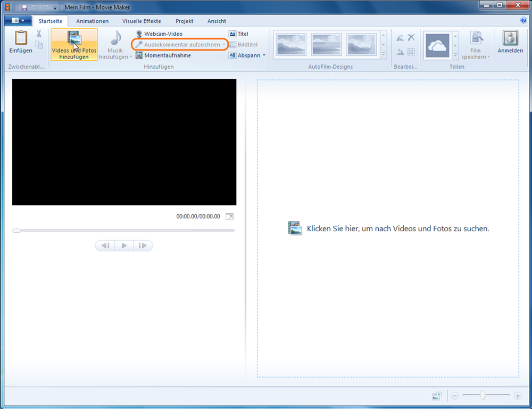
Task: Click Videos und Fotos hinzufügen icon
Action: [x=74, y=39]
